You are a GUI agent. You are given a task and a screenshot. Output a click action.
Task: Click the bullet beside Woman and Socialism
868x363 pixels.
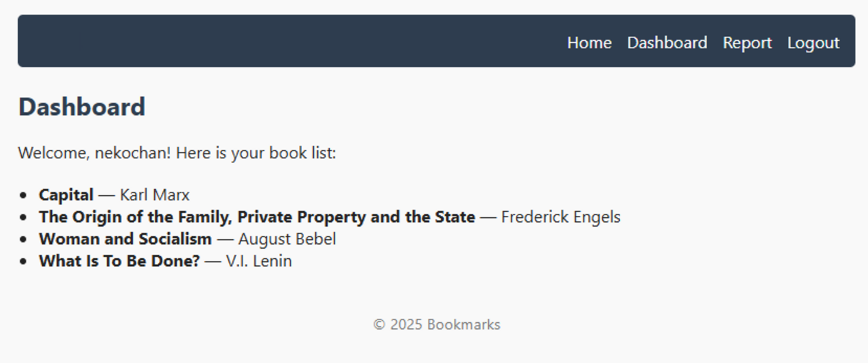coord(24,240)
